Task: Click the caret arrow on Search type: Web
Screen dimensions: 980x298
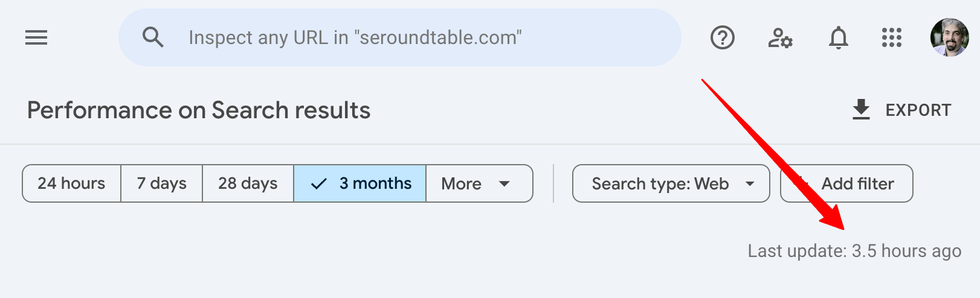Action: (750, 183)
